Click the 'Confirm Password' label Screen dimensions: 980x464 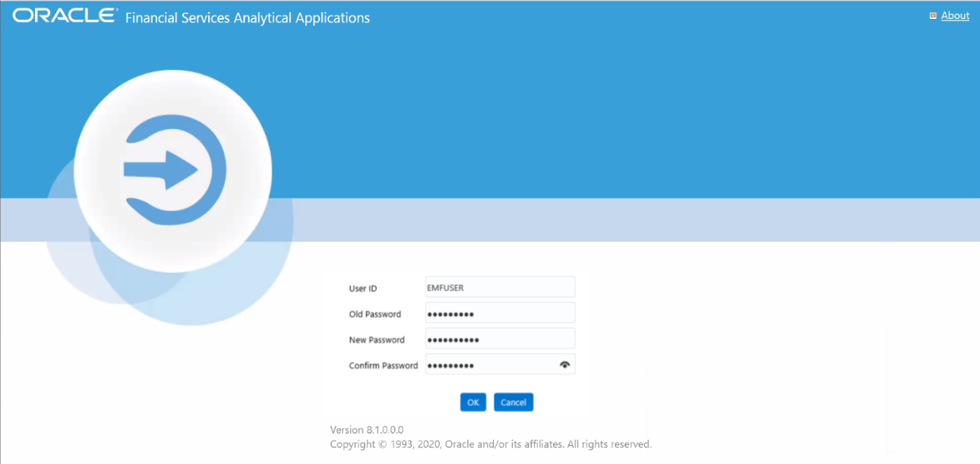pos(384,366)
